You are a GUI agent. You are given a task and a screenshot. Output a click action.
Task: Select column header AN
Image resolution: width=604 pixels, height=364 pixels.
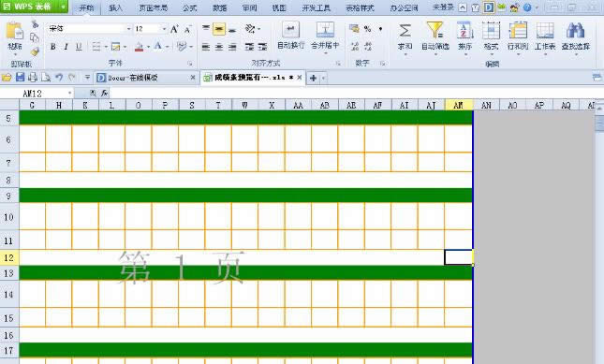pos(486,105)
